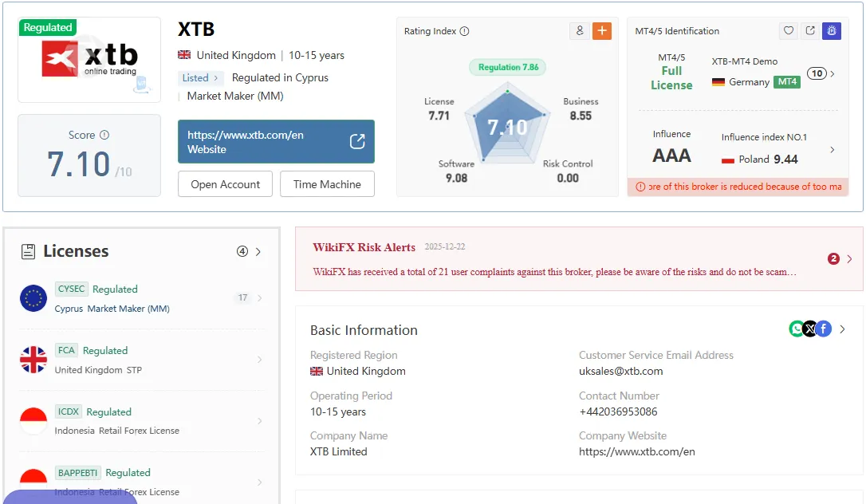Click the WikiFX Risk Alerts complaint message
This screenshot has height=504, width=866.
(x=555, y=272)
